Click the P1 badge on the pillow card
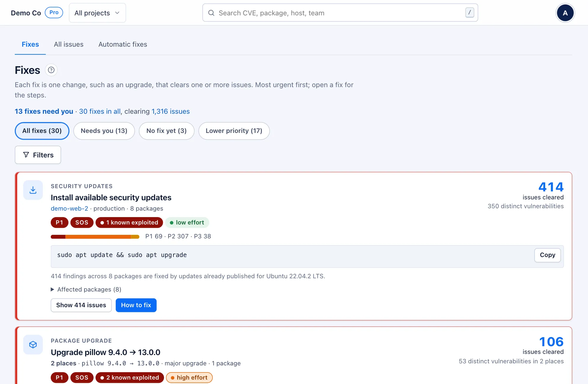The width and height of the screenshot is (588, 384). tap(59, 378)
